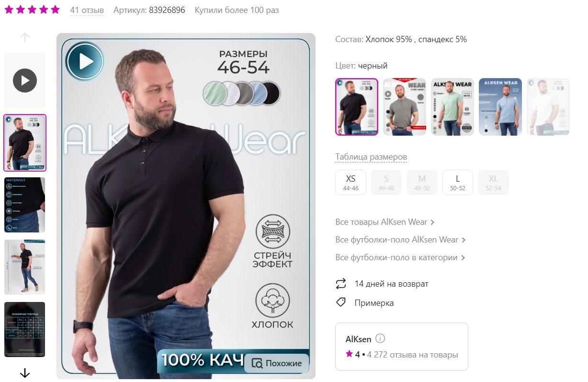Click the fitting tag icon

341,302
